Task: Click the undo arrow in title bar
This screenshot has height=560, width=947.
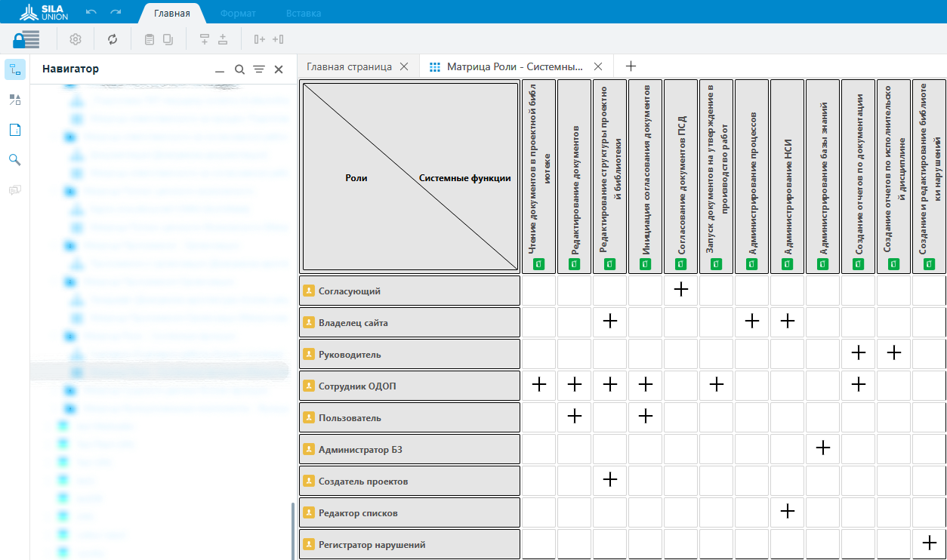Action: (x=91, y=13)
